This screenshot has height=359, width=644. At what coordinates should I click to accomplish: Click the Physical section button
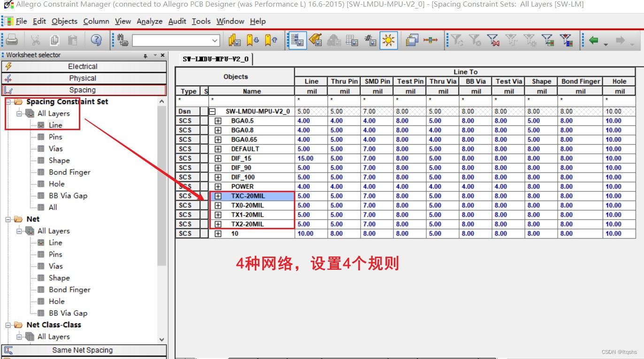pyautogui.click(x=83, y=78)
